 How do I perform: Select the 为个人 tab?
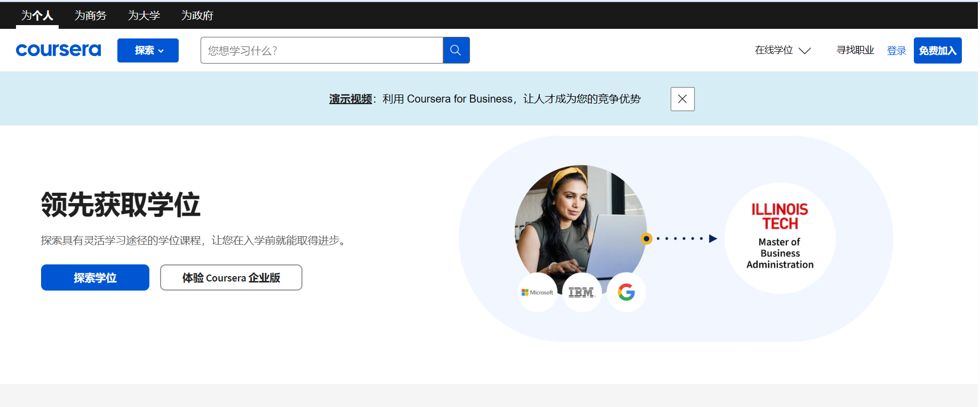[x=37, y=15]
